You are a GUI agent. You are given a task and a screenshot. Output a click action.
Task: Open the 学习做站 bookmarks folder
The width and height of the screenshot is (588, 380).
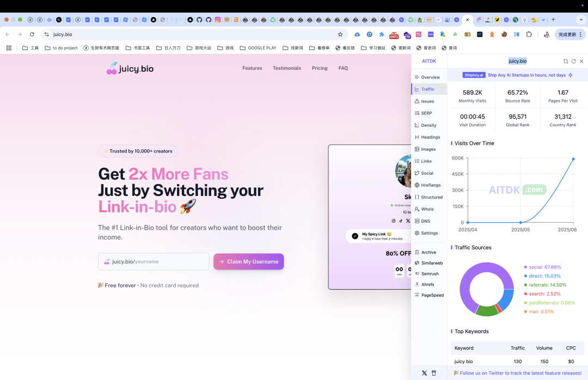tap(373, 48)
